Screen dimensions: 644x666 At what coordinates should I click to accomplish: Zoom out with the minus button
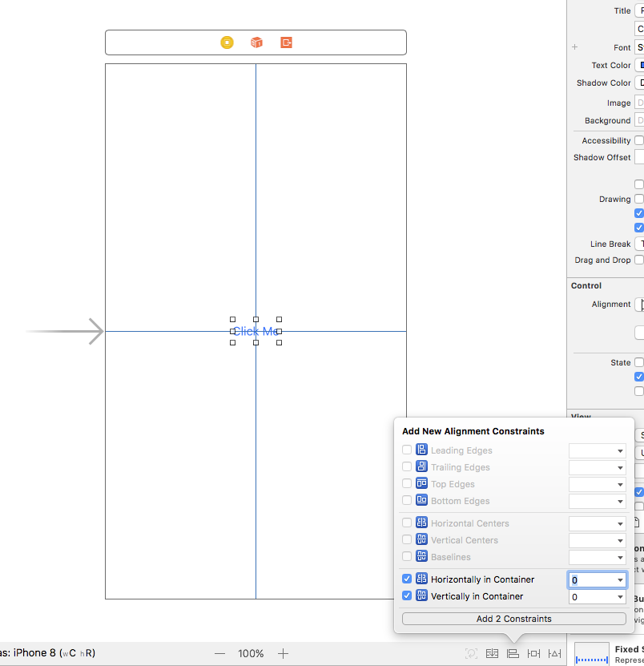(x=219, y=653)
